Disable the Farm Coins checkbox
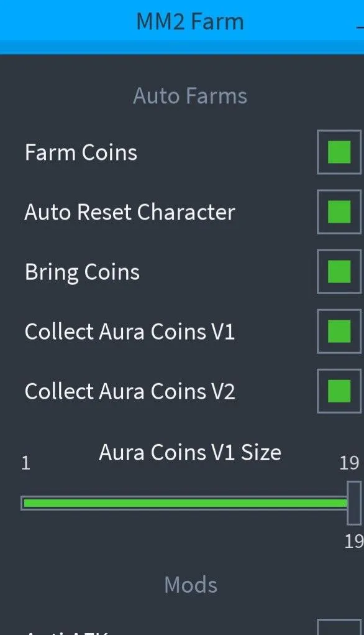 click(339, 152)
